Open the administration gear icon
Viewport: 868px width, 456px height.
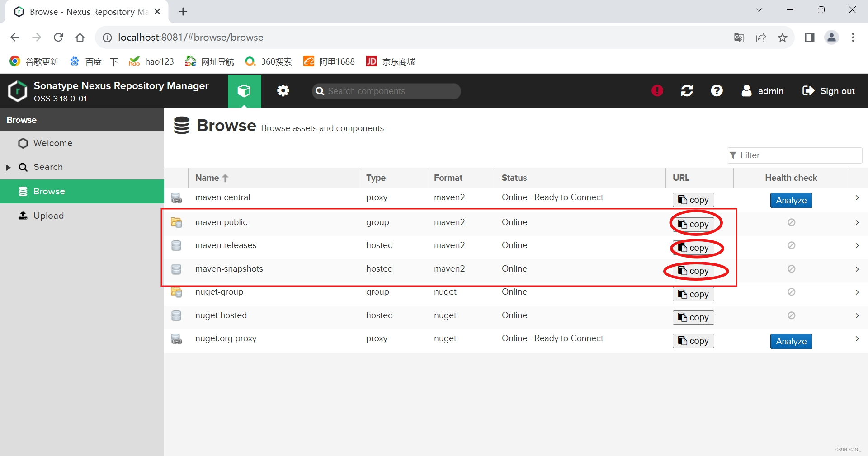[x=283, y=91]
